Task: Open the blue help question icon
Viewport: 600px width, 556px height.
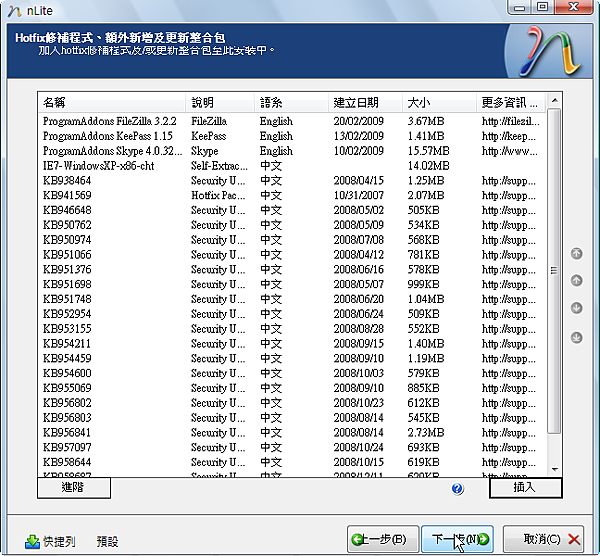Action: (x=457, y=488)
